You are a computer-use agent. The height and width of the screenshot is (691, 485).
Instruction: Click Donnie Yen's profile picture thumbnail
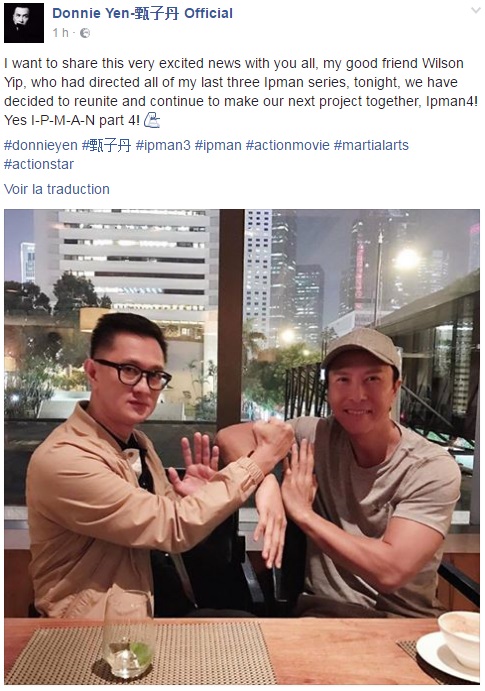pyautogui.click(x=24, y=23)
